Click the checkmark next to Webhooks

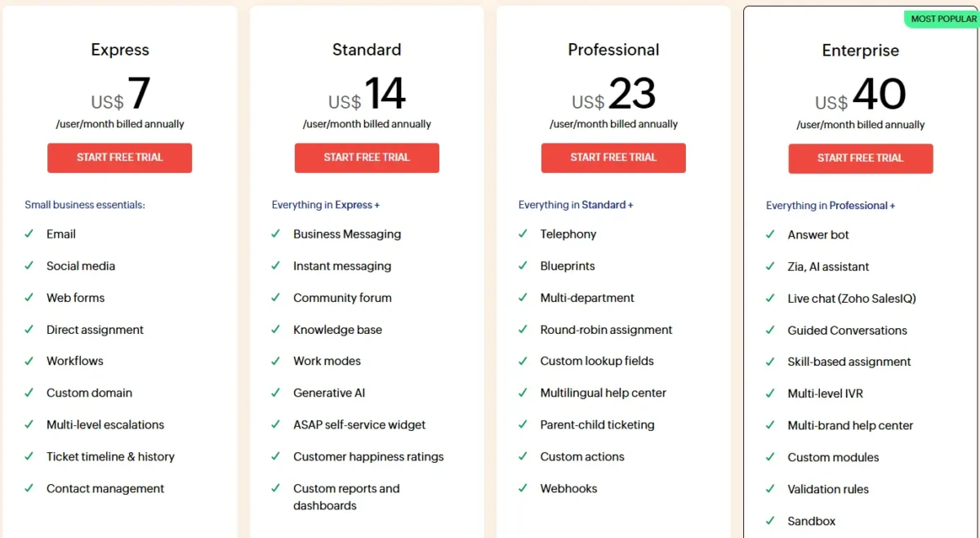click(x=523, y=488)
